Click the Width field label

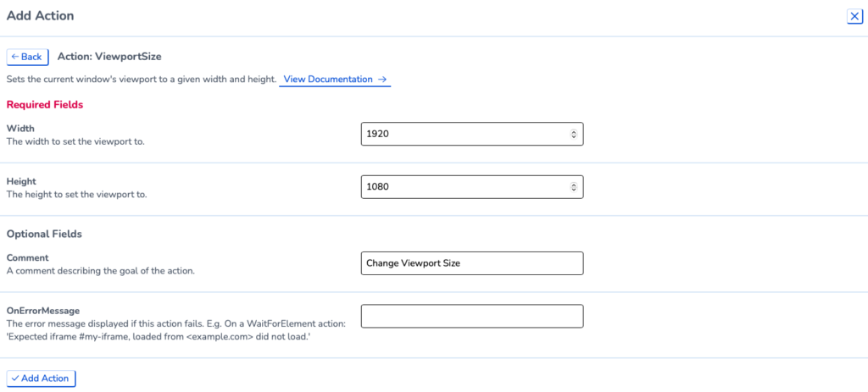click(20, 129)
